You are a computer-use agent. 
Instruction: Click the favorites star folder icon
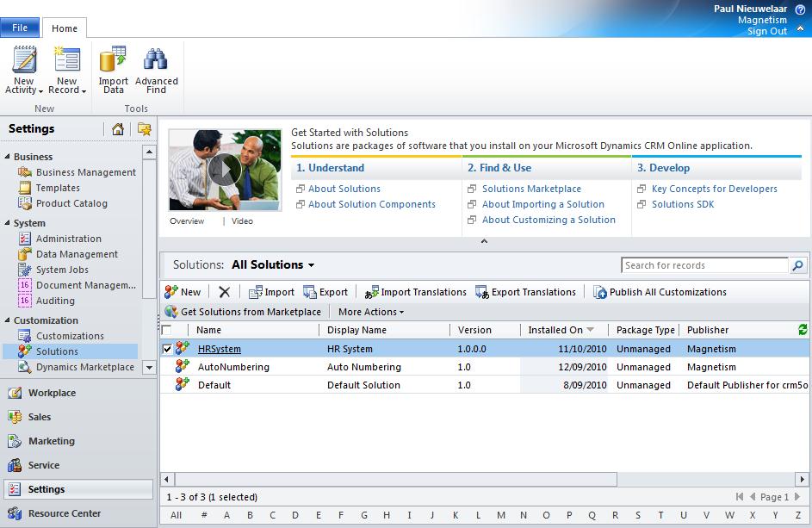click(x=145, y=129)
